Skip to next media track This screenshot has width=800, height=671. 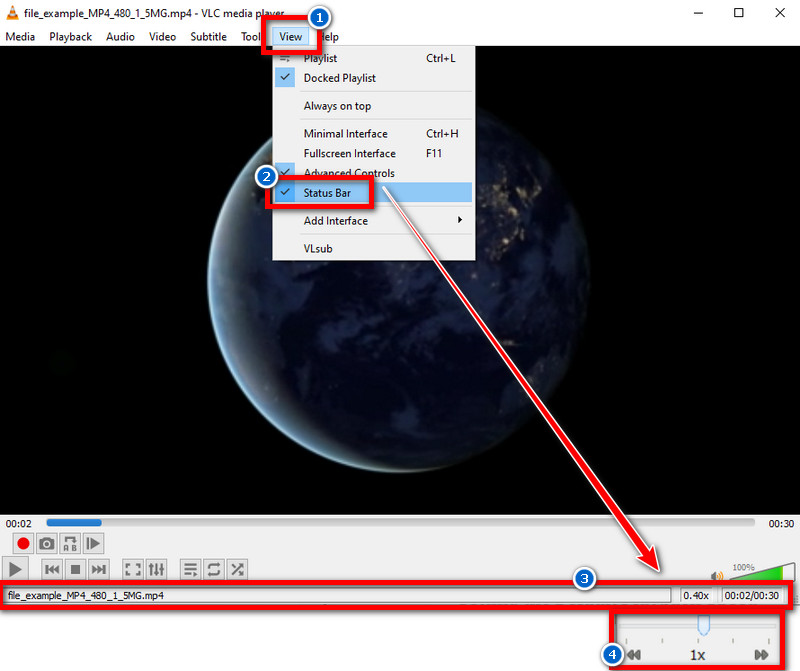pyautogui.click(x=98, y=569)
